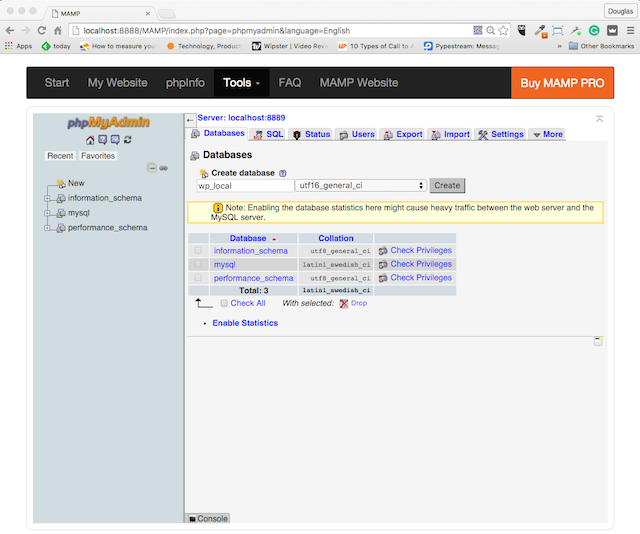Open the utf16_general_ci collation dropdown

coord(361,185)
